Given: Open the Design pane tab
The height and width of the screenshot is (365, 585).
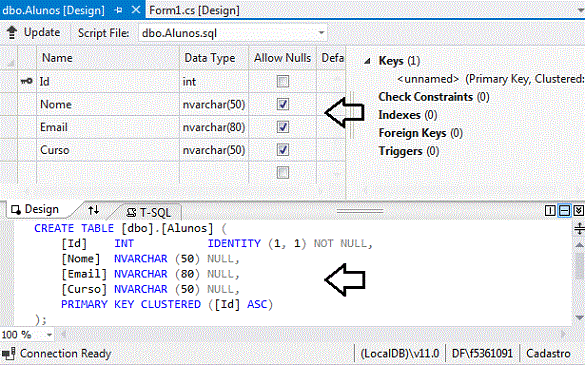Looking at the screenshot, I should (x=41, y=209).
